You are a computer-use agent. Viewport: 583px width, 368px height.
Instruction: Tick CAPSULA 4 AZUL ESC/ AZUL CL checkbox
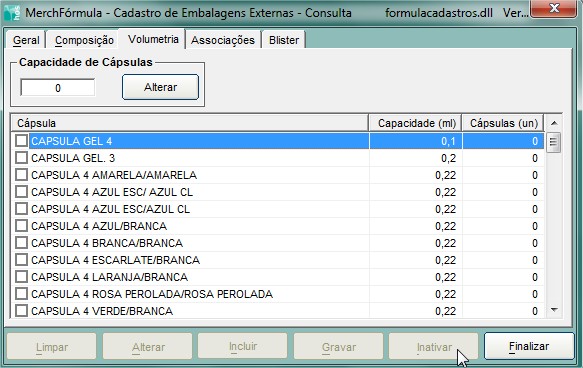(x=21, y=192)
